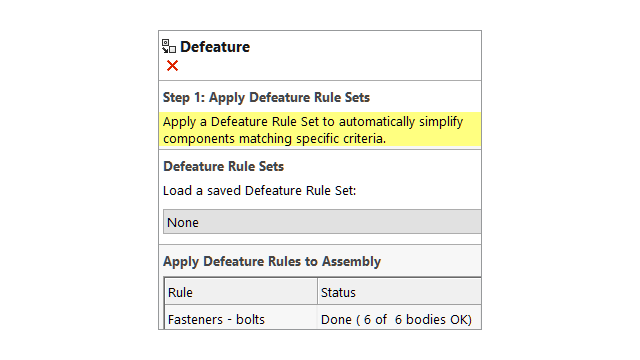Open the saved rule set dropdown showing None

pyautogui.click(x=322, y=222)
